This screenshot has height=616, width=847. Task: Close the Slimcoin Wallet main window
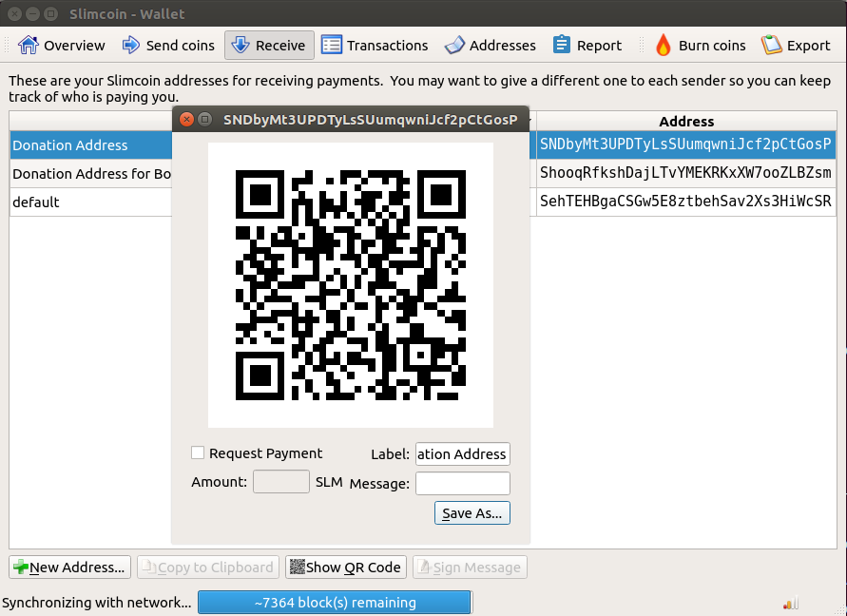point(14,13)
